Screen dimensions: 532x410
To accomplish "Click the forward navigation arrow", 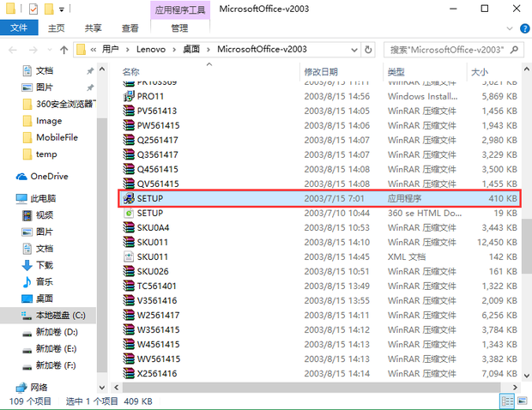I will point(33,51).
